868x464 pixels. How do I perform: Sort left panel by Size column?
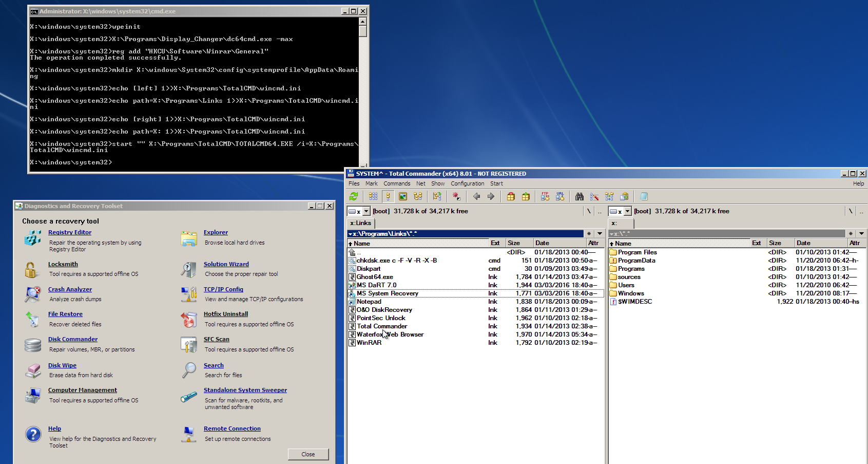coord(519,243)
